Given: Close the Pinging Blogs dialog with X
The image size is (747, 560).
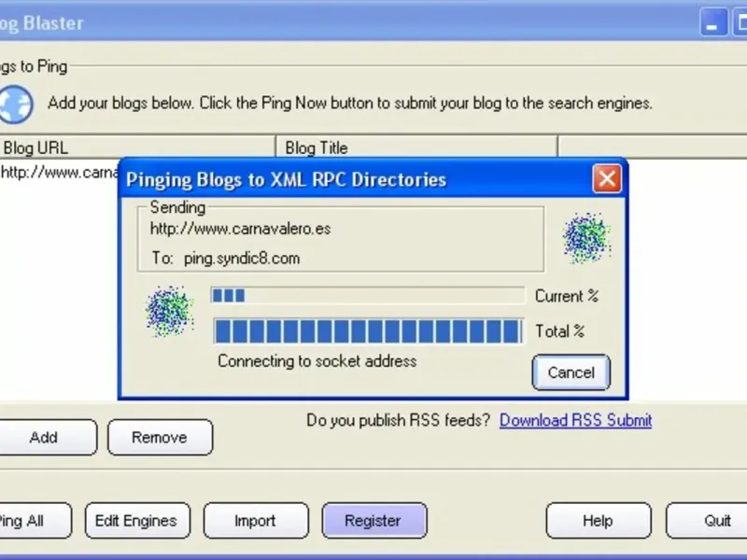Looking at the screenshot, I should click(607, 179).
